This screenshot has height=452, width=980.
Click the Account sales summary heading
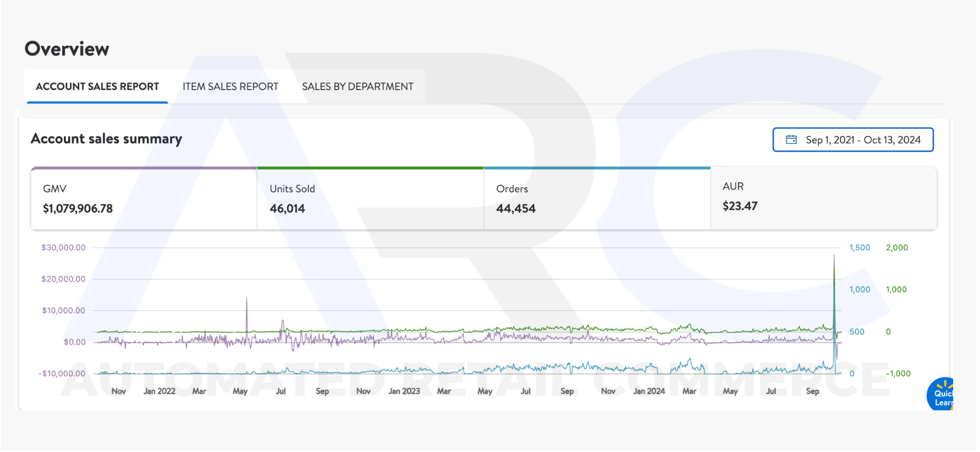[x=106, y=138]
